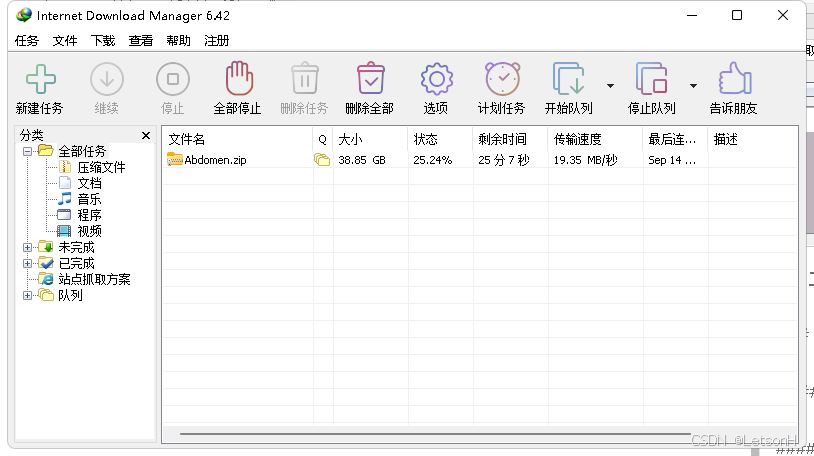Click the 停止 stop icon
This screenshot has height=456, width=814.
tap(172, 79)
